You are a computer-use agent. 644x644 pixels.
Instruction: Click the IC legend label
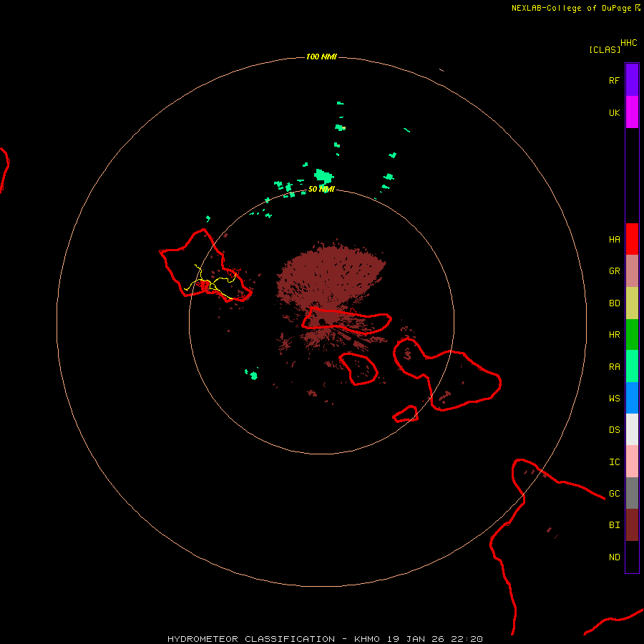point(614,462)
